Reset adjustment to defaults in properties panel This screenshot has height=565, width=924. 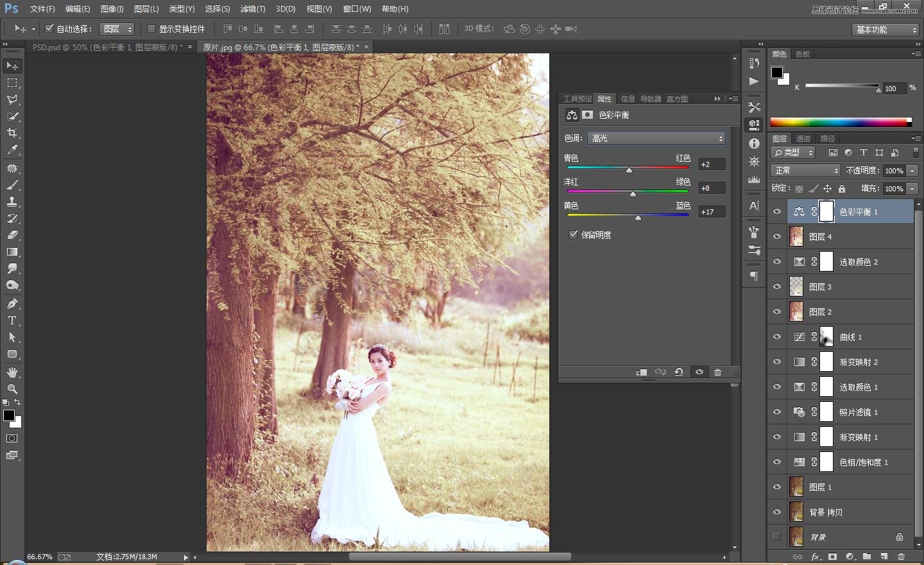point(679,372)
